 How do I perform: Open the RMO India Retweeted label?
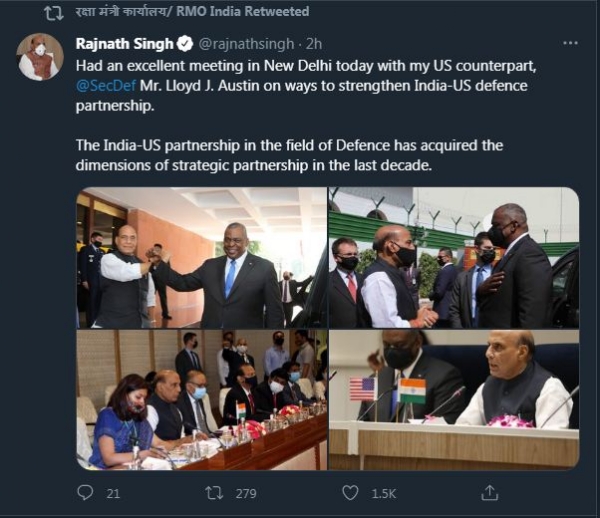tap(192, 11)
